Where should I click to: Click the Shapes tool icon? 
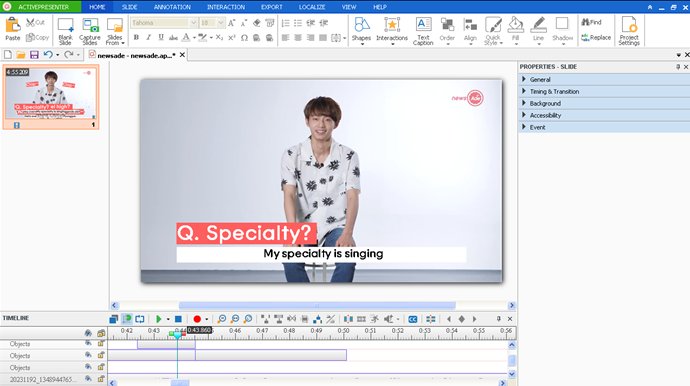pyautogui.click(x=362, y=25)
